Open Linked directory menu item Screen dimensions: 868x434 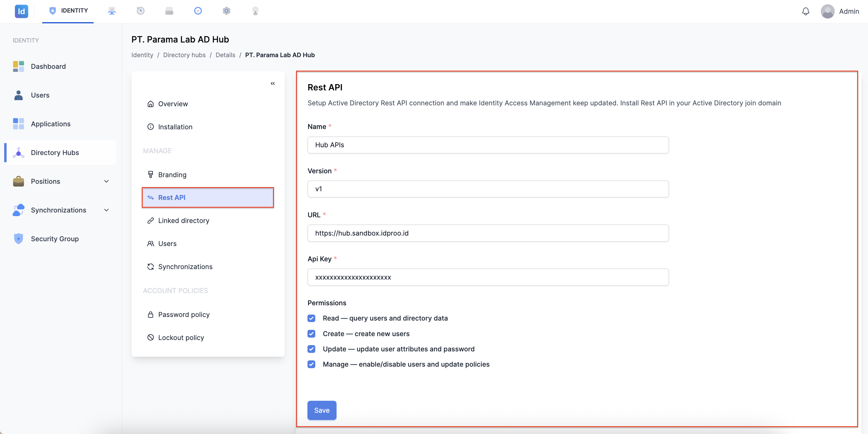208,221
